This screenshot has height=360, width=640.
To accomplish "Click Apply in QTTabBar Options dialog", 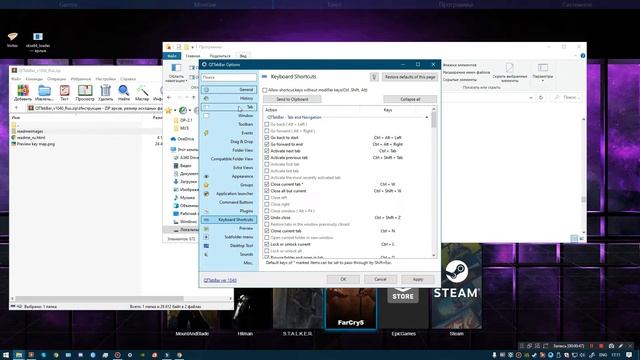I will click(x=418, y=279).
